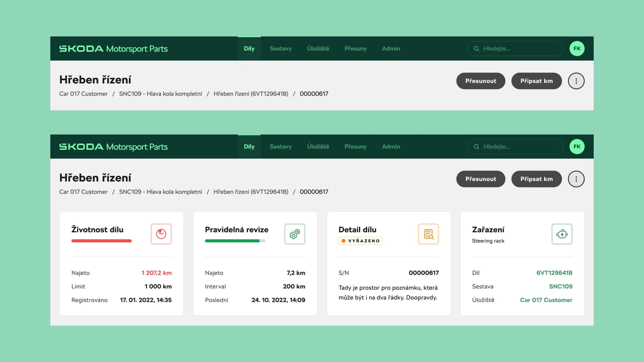Switch to Sestavy tab in top navigation
This screenshot has height=362, width=644.
click(x=280, y=49)
